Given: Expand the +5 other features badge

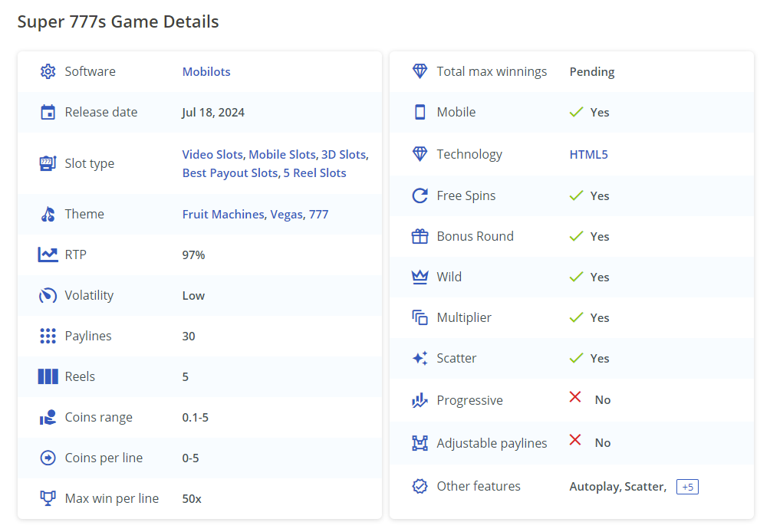Looking at the screenshot, I should click(687, 487).
